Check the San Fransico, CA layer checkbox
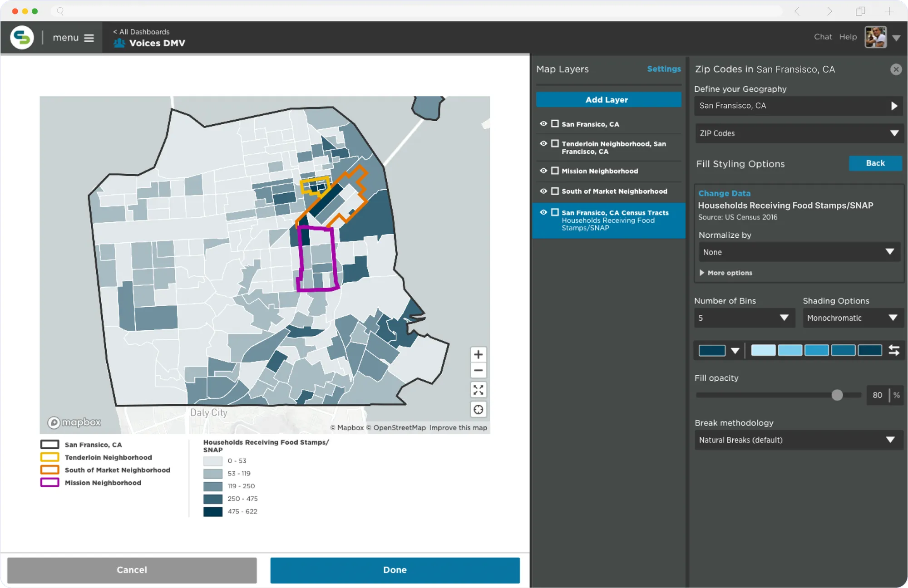This screenshot has width=908, height=588. pyautogui.click(x=555, y=123)
